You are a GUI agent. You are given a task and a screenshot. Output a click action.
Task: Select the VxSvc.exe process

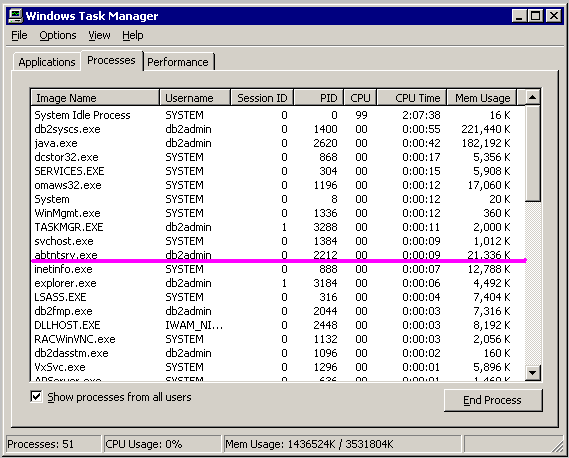278,367
